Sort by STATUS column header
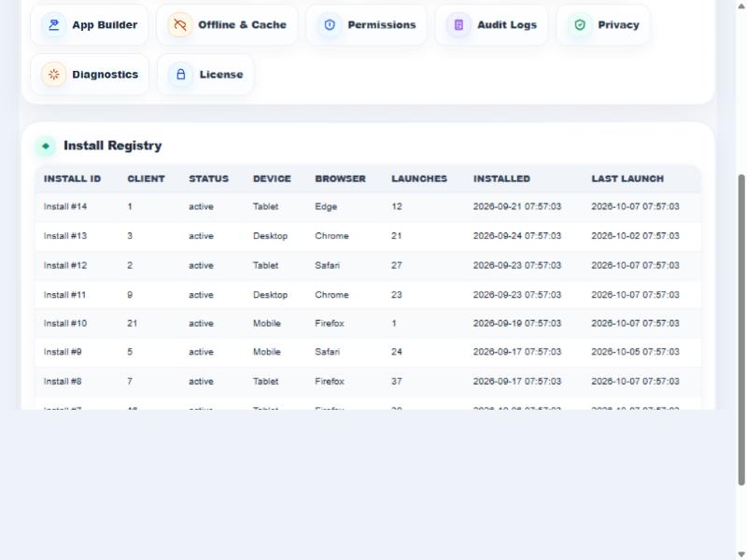 pos(208,178)
